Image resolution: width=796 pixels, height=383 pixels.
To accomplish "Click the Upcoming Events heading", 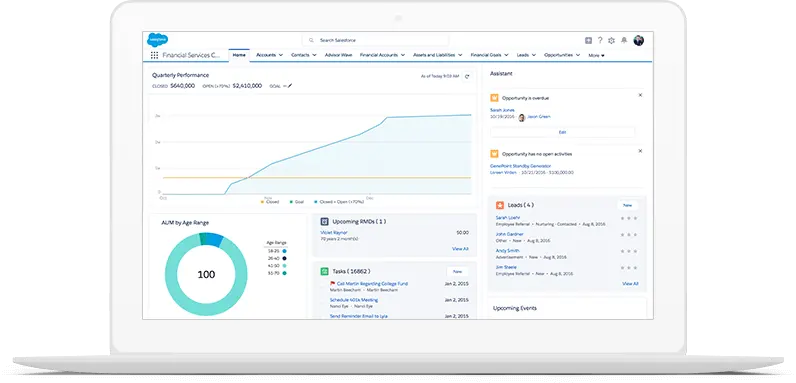I will [x=515, y=308].
